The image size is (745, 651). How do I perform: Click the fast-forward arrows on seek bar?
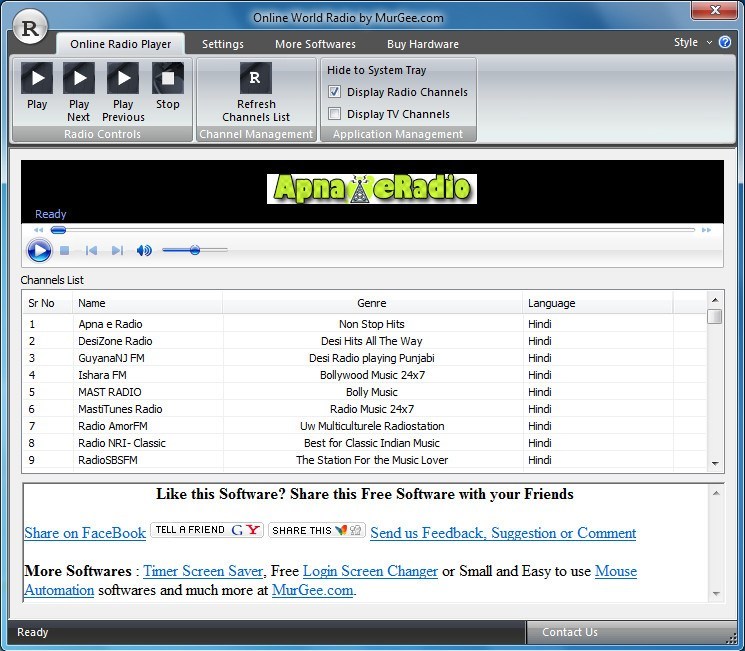click(707, 230)
